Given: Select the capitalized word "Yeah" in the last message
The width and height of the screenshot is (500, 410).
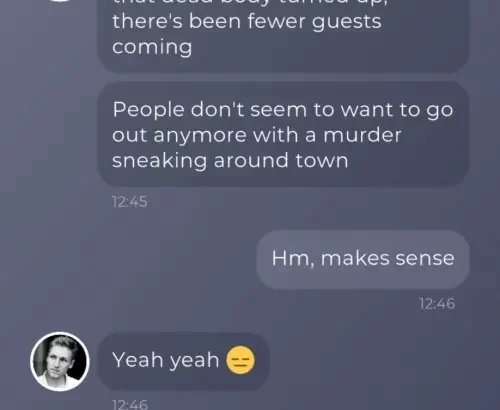Looking at the screenshot, I should [138, 360].
